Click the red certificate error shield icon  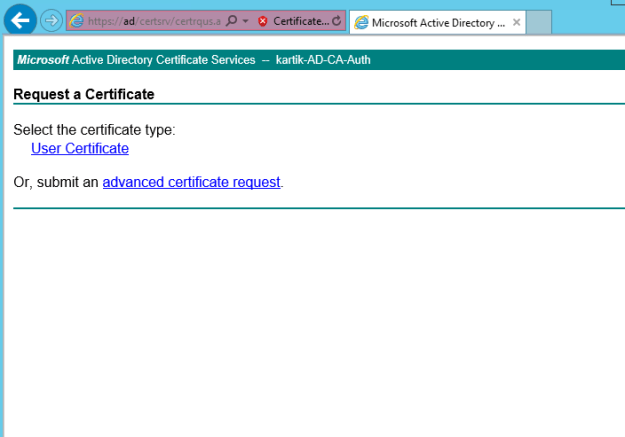pos(262,21)
